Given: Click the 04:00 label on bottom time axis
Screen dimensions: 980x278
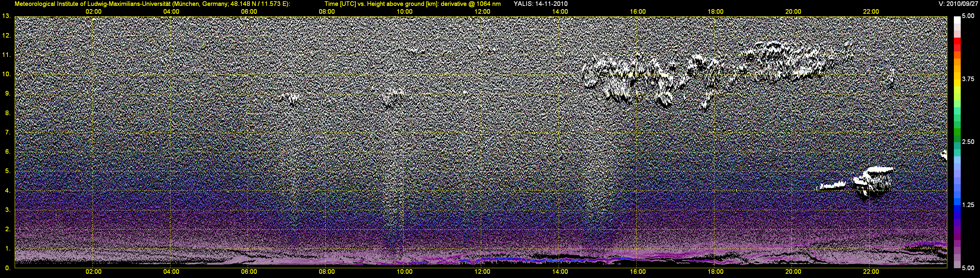Looking at the screenshot, I should (x=171, y=272).
